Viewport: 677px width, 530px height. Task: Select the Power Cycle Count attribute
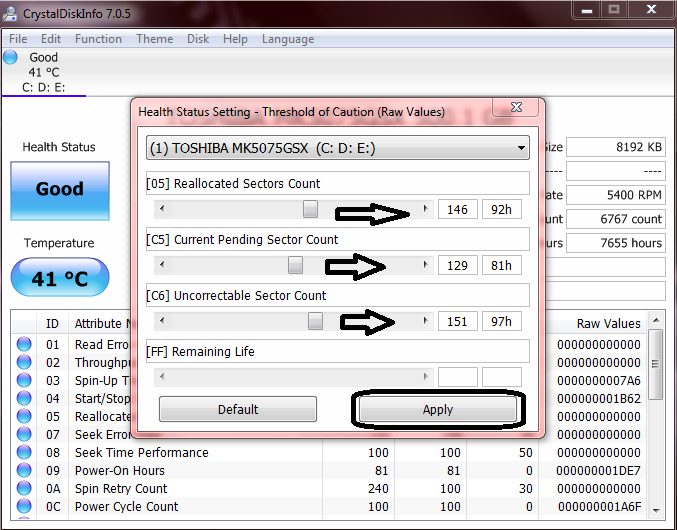tap(127, 506)
